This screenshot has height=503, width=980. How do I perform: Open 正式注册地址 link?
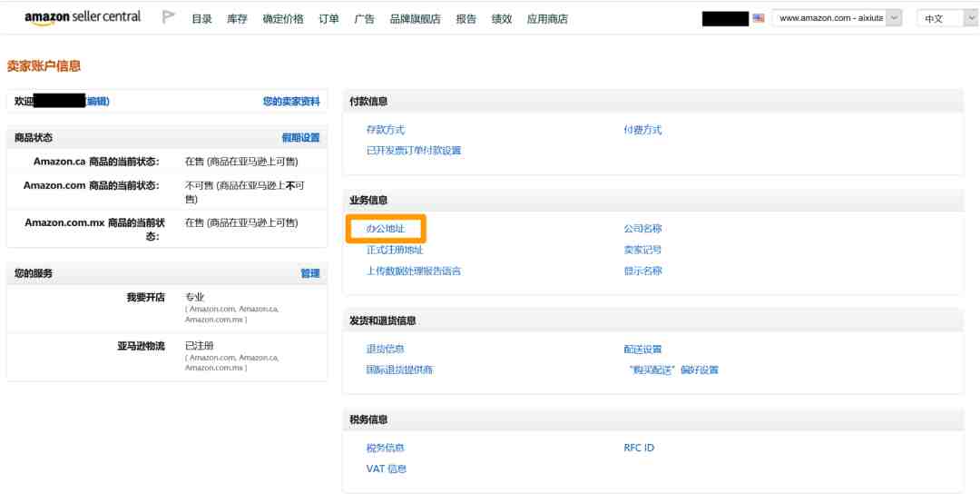point(395,251)
